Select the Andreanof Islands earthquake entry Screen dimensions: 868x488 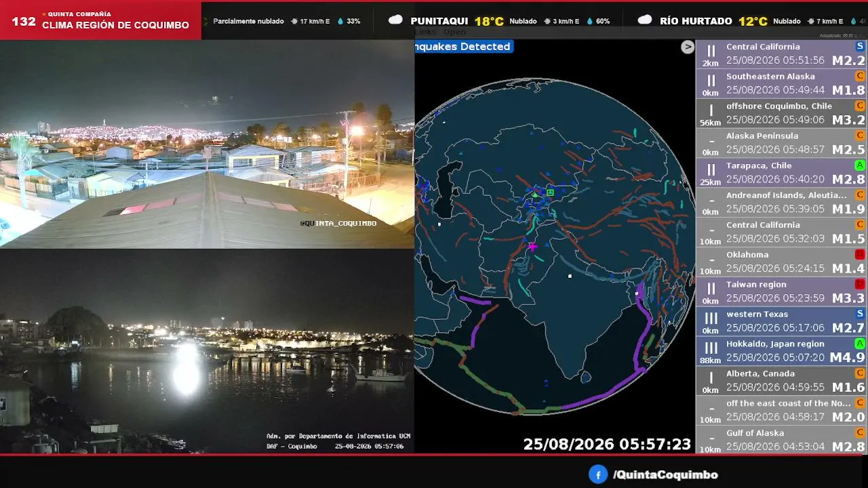pyautogui.click(x=782, y=203)
